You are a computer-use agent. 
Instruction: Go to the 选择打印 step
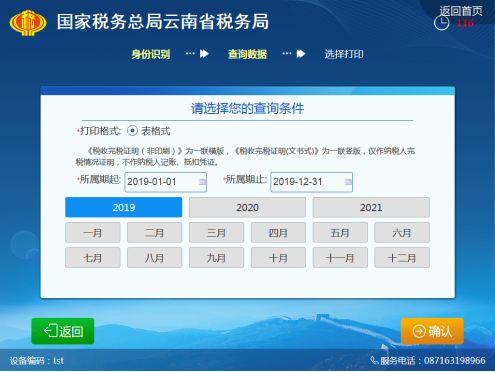pyautogui.click(x=344, y=54)
